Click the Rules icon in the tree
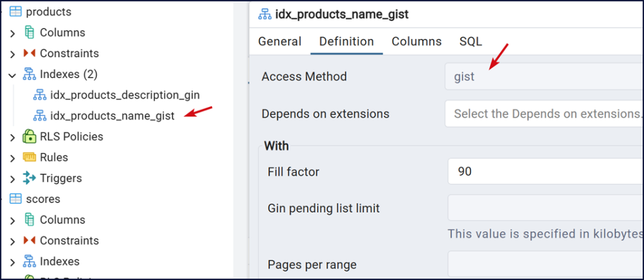Viewport: 644px width, 280px height. [x=30, y=157]
